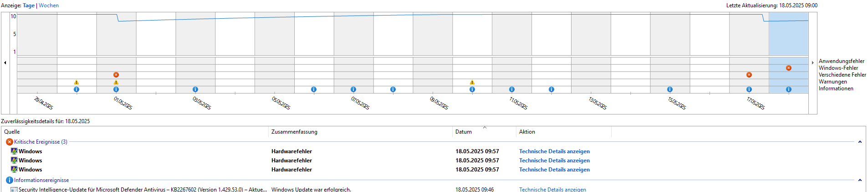Click the information icon on 06.05.2025
868x192 pixels.
(314, 89)
